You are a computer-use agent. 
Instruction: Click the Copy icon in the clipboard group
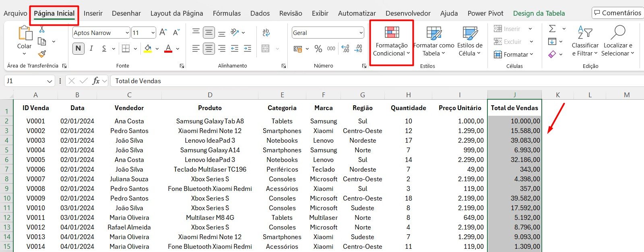click(41, 41)
